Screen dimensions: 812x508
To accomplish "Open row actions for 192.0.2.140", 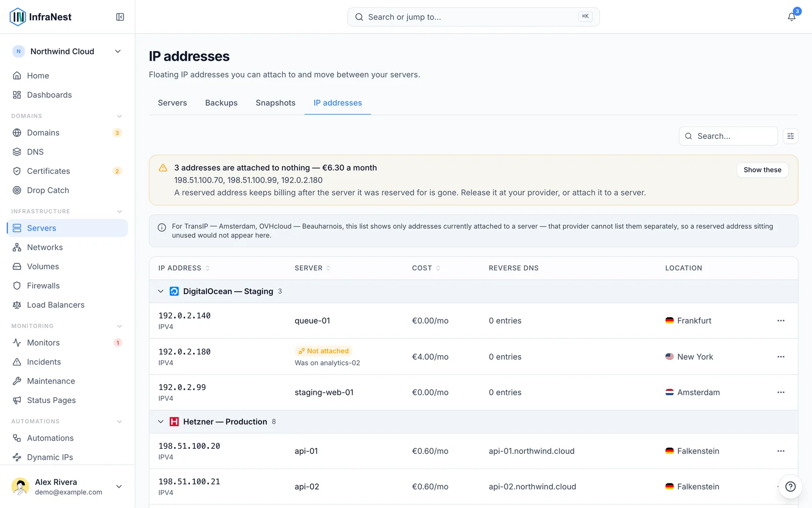I will 781,321.
